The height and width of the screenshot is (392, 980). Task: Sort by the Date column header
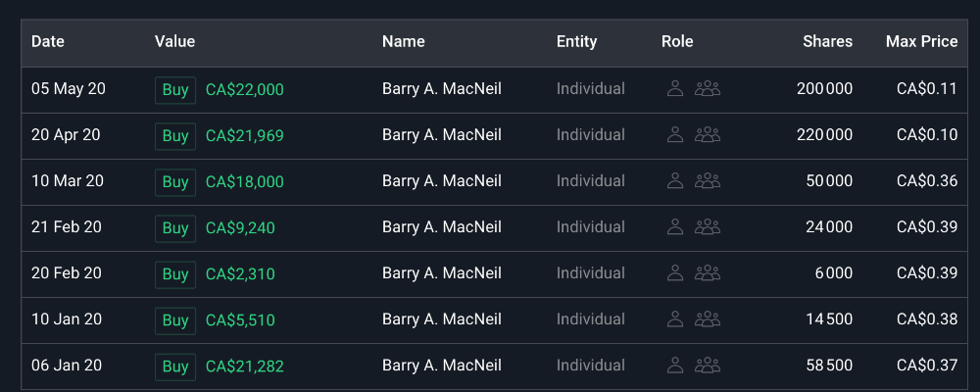(48, 41)
